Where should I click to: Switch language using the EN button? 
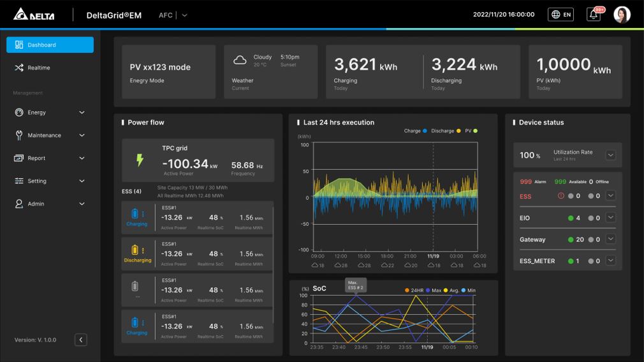pos(561,15)
